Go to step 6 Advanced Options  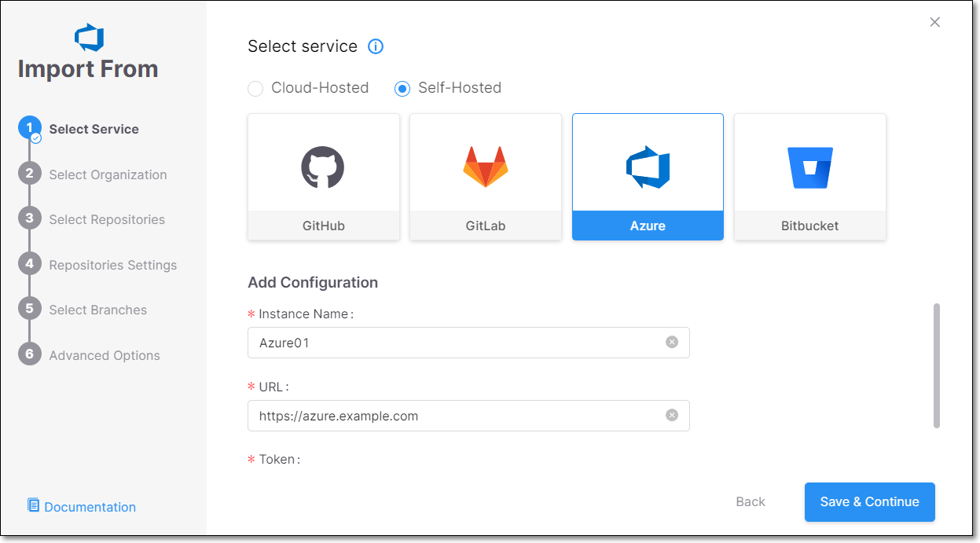pyautogui.click(x=90, y=355)
